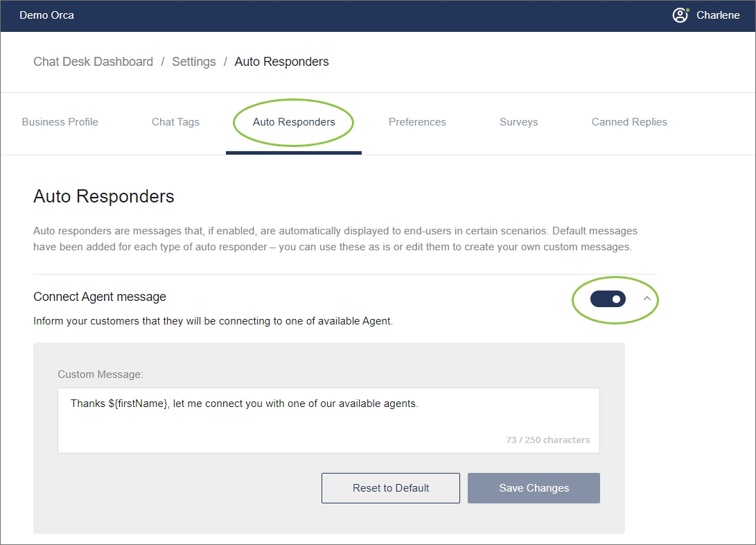Click the user profile avatar icon
Screen dimensions: 756x545
[680, 15]
